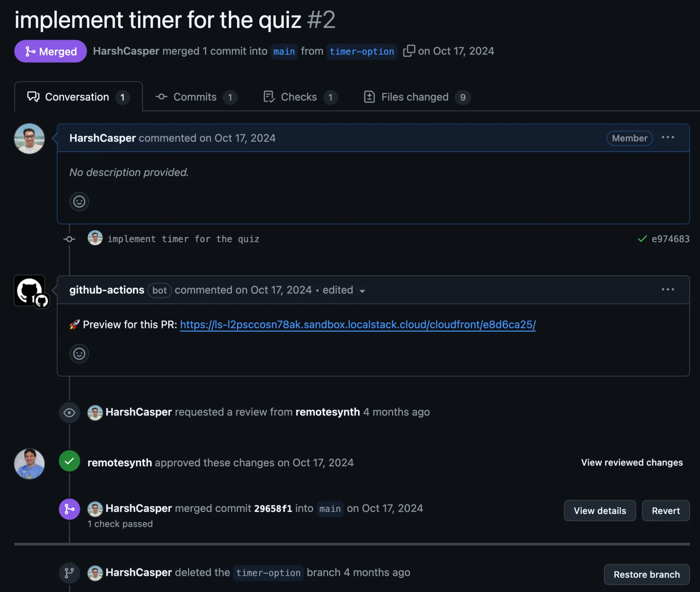Toggle the second comment emoji reaction
Image resolution: width=700 pixels, height=592 pixels.
point(78,353)
